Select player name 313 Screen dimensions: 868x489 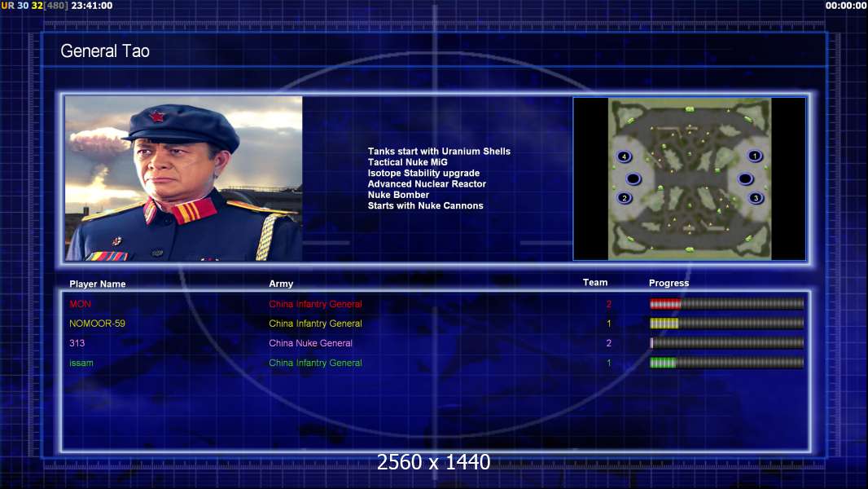(77, 343)
